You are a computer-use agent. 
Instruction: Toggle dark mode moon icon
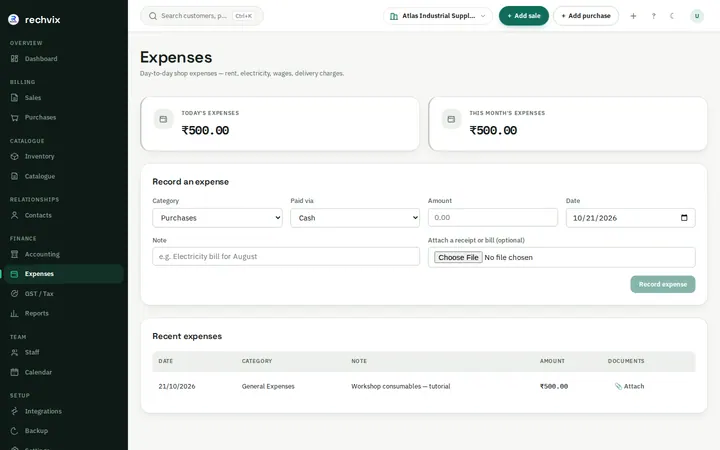(672, 16)
